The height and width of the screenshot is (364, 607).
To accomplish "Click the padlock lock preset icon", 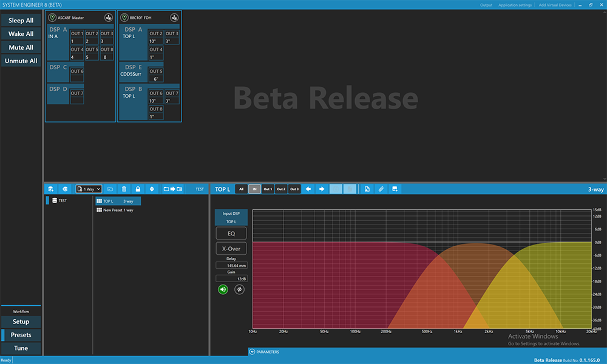I will [138, 189].
